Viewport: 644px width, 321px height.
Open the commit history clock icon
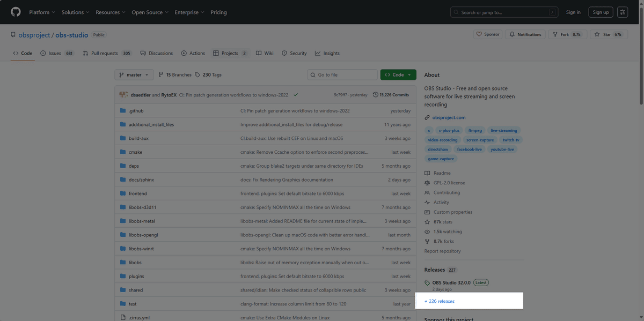[375, 95]
